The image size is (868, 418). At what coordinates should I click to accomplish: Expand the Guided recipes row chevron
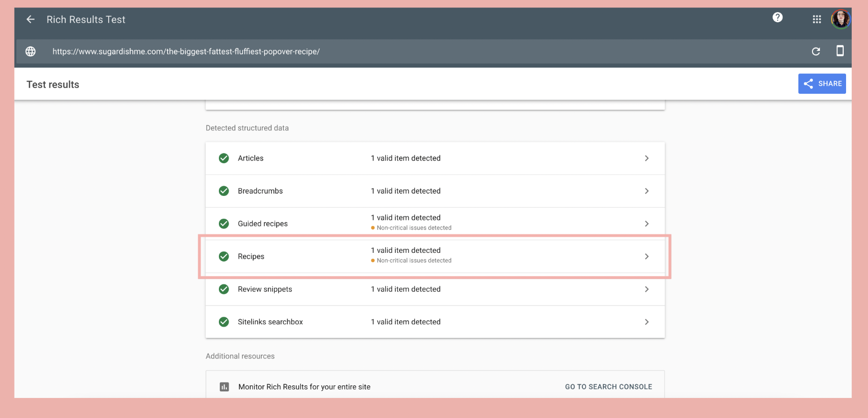(647, 223)
